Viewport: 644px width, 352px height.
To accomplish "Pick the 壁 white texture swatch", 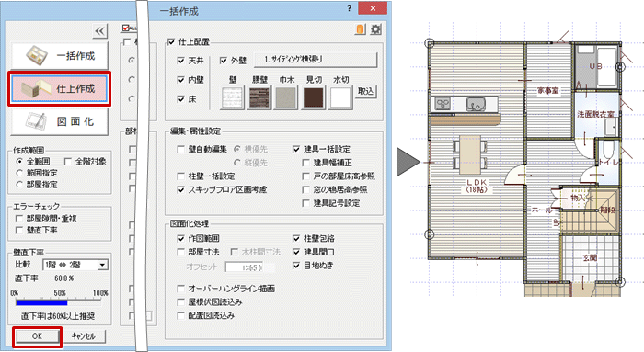I will tap(233, 98).
